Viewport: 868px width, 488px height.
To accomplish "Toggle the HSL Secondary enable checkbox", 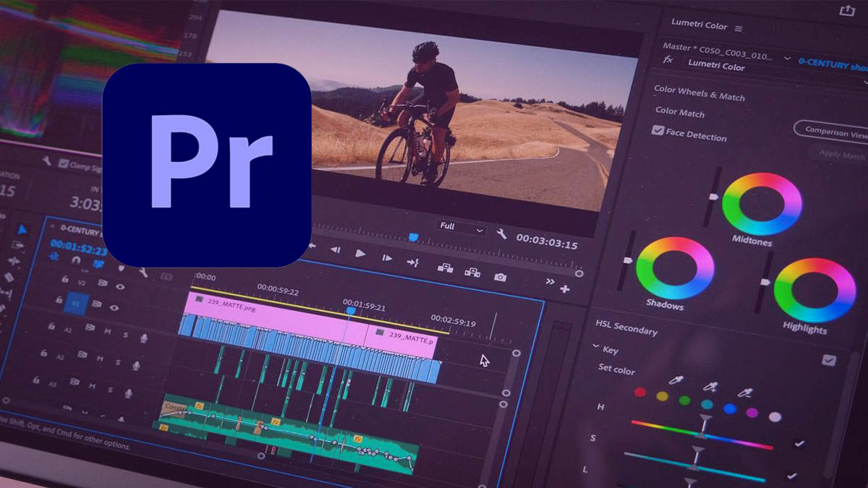I will [829, 360].
